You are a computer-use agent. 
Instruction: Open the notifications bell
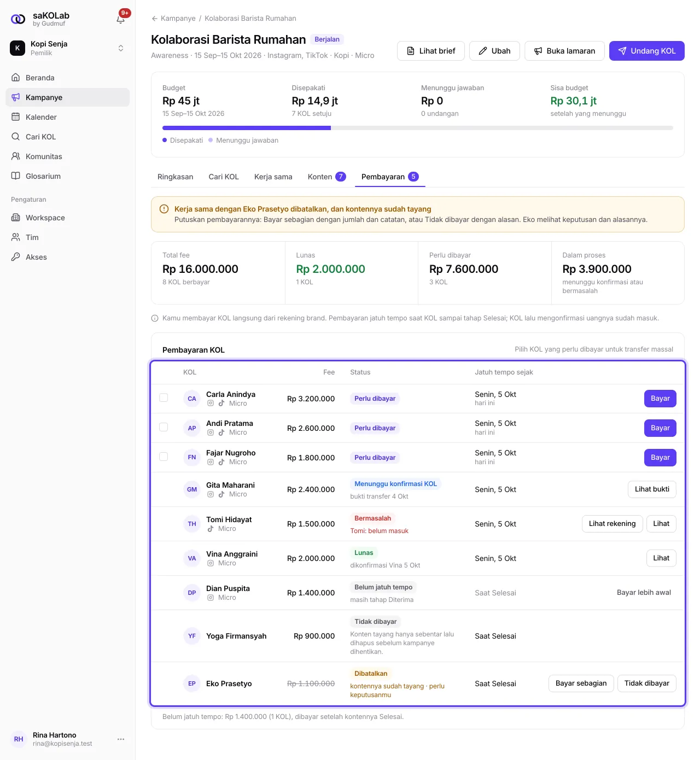tap(121, 19)
